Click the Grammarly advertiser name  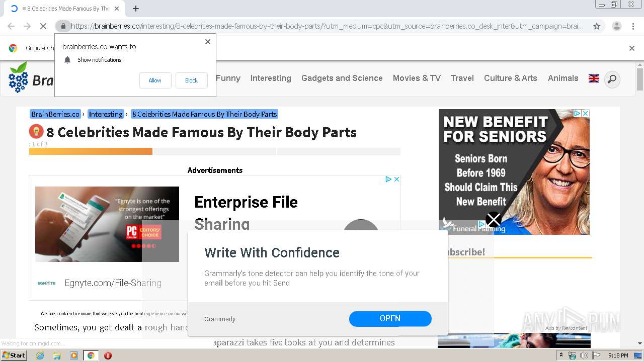click(x=220, y=319)
